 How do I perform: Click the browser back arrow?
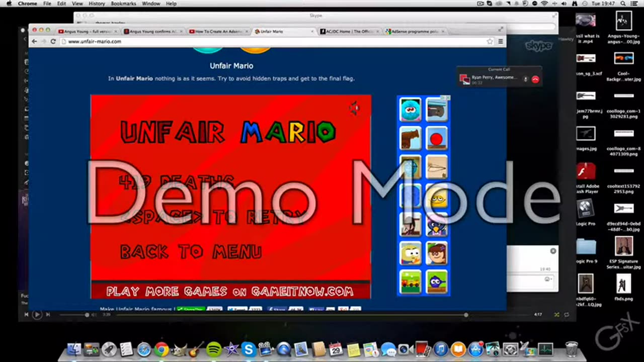click(34, 41)
